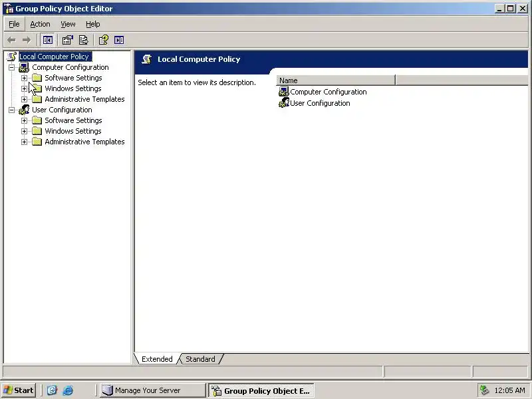Click the Group Policy Object Editor title bar icon

coord(9,9)
